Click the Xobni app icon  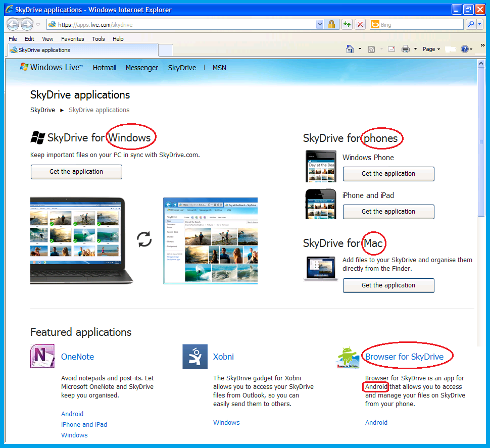tap(195, 357)
